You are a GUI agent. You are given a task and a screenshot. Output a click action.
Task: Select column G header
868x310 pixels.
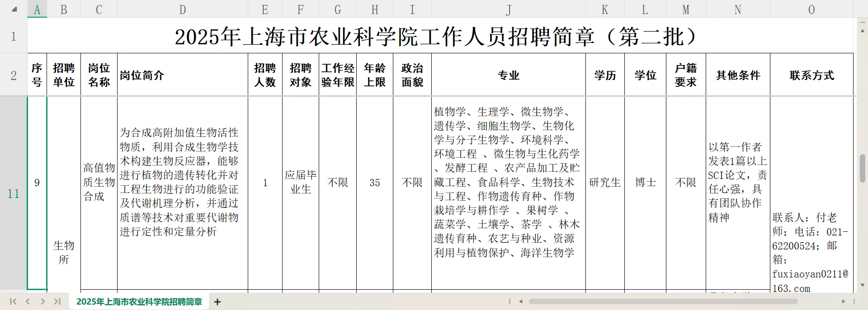[x=338, y=9]
